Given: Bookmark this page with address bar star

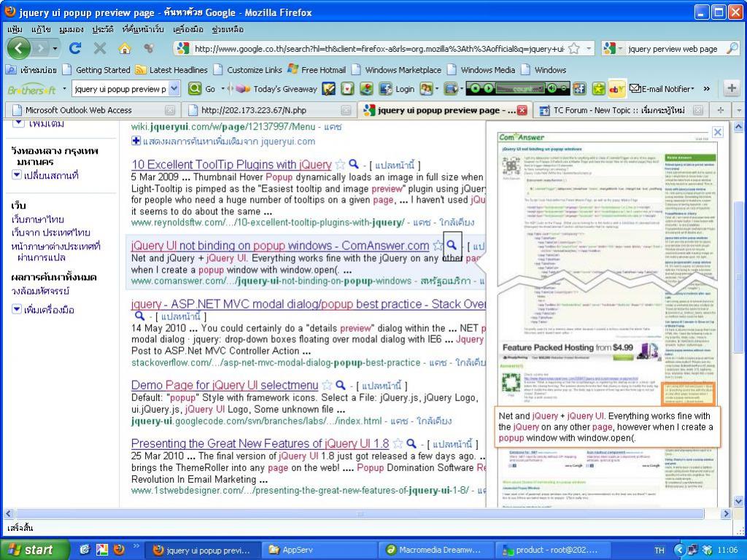Looking at the screenshot, I should 575,48.
